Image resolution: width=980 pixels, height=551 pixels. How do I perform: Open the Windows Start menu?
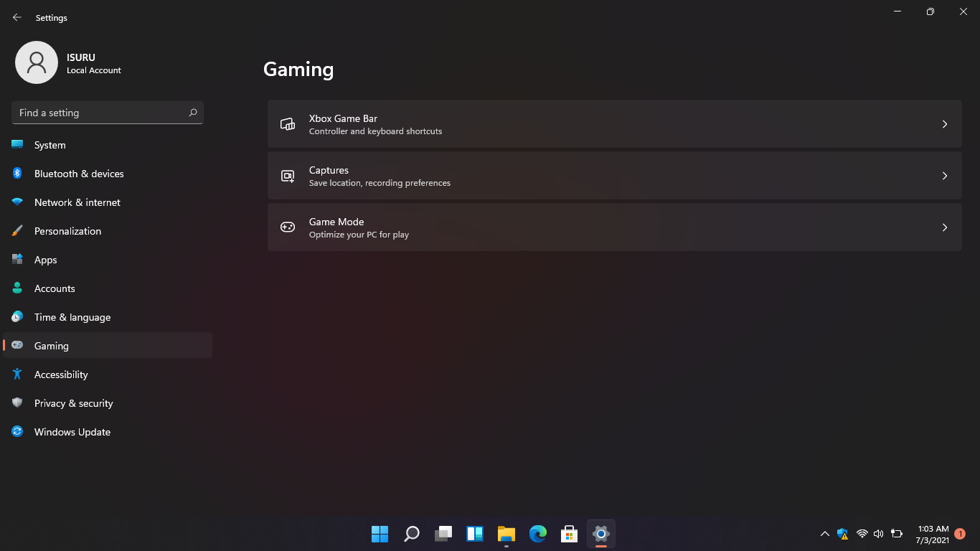[380, 534]
